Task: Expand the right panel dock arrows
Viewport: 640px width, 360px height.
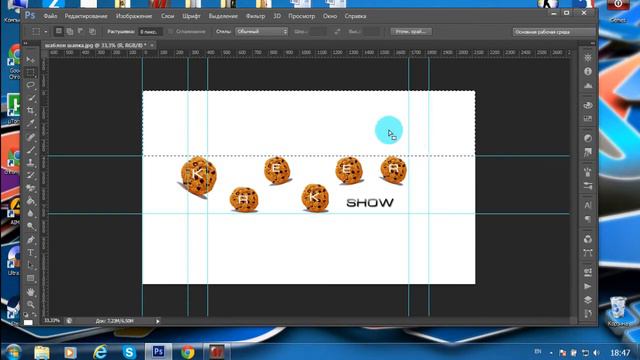Action: [592, 43]
